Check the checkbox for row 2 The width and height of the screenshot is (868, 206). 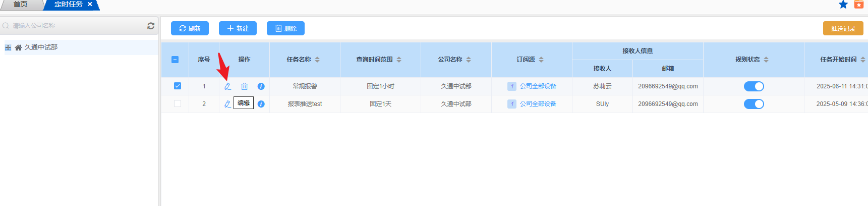point(178,104)
